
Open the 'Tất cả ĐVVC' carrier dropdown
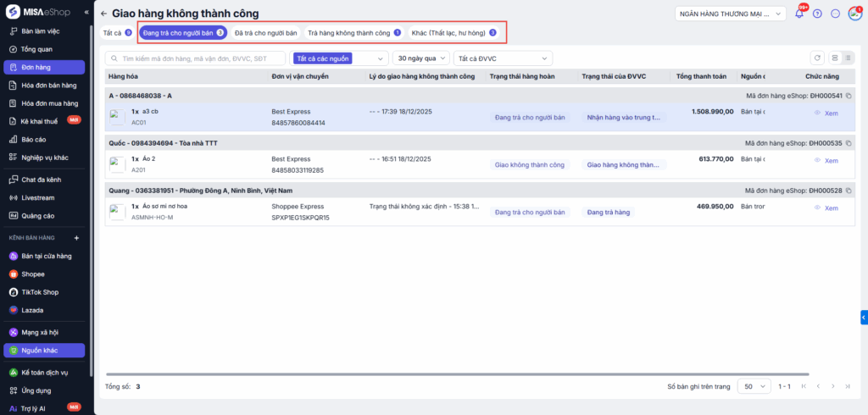coord(503,58)
